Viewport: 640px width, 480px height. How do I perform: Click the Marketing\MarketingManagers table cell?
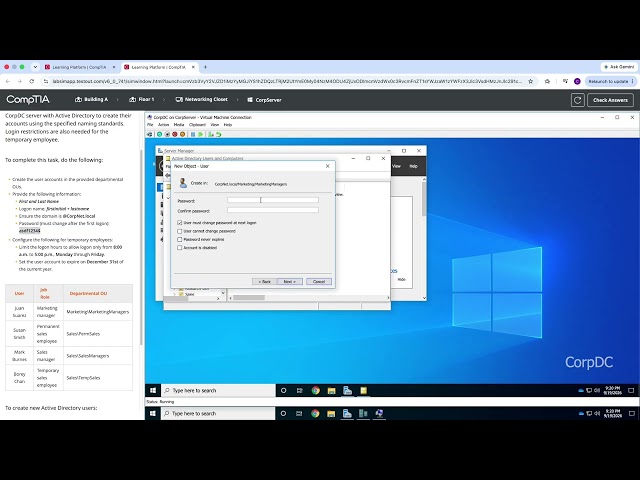tap(98, 312)
